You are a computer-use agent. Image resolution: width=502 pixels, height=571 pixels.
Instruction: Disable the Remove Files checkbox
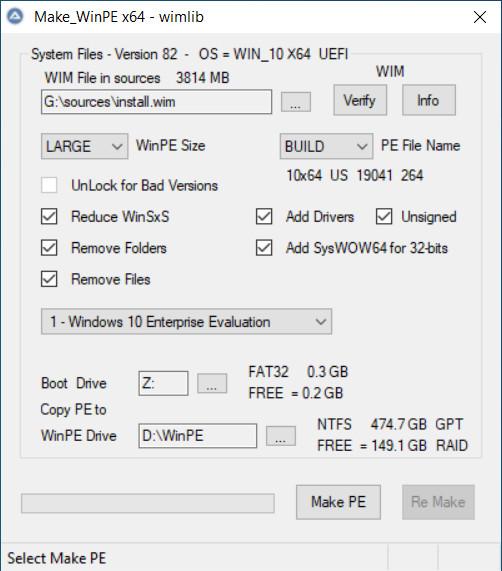49,279
